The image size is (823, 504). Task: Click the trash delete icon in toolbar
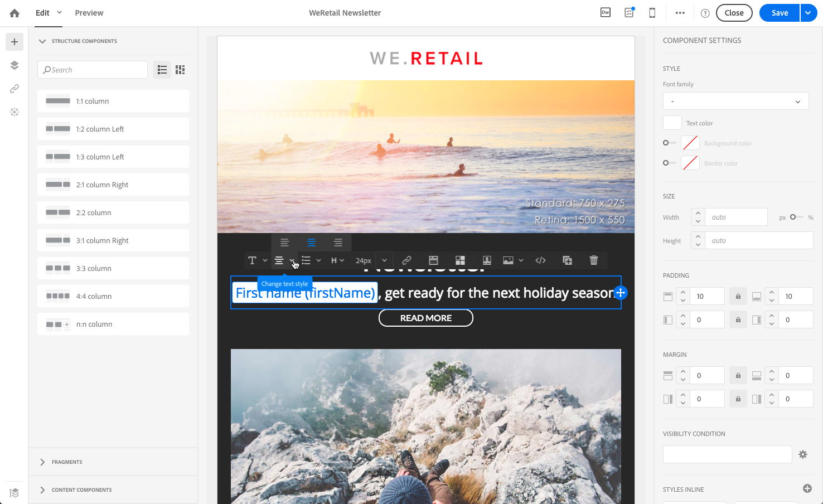click(594, 260)
